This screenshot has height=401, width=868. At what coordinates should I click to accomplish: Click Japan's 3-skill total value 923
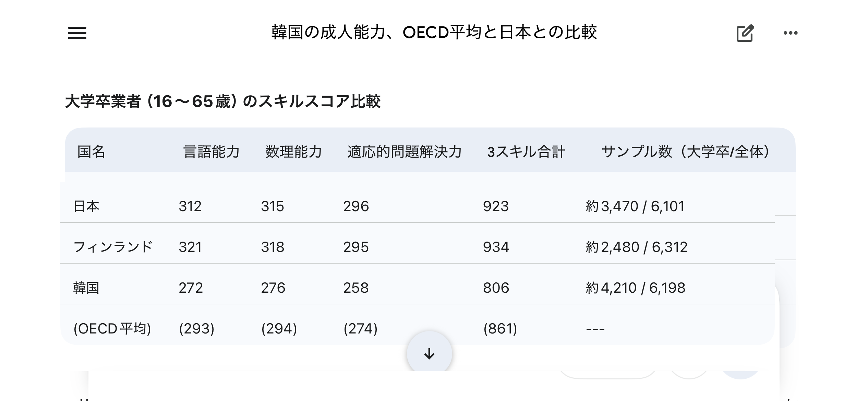[496, 206]
